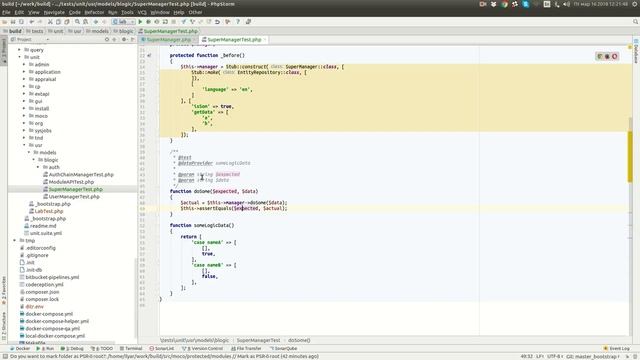Click the Hide Project panel icon
Image resolution: width=640 pixels, height=360 pixels.
coord(133,40)
